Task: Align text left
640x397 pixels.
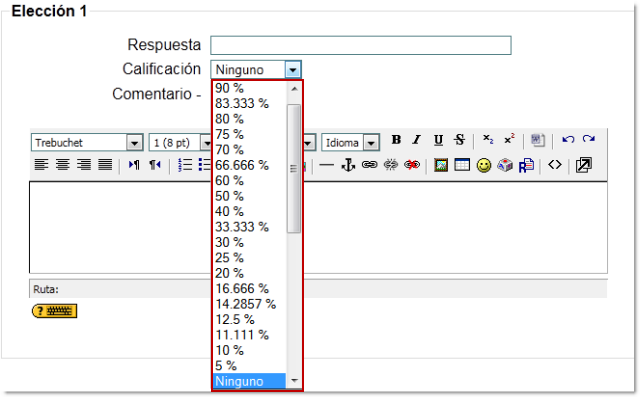Action: pos(41,165)
